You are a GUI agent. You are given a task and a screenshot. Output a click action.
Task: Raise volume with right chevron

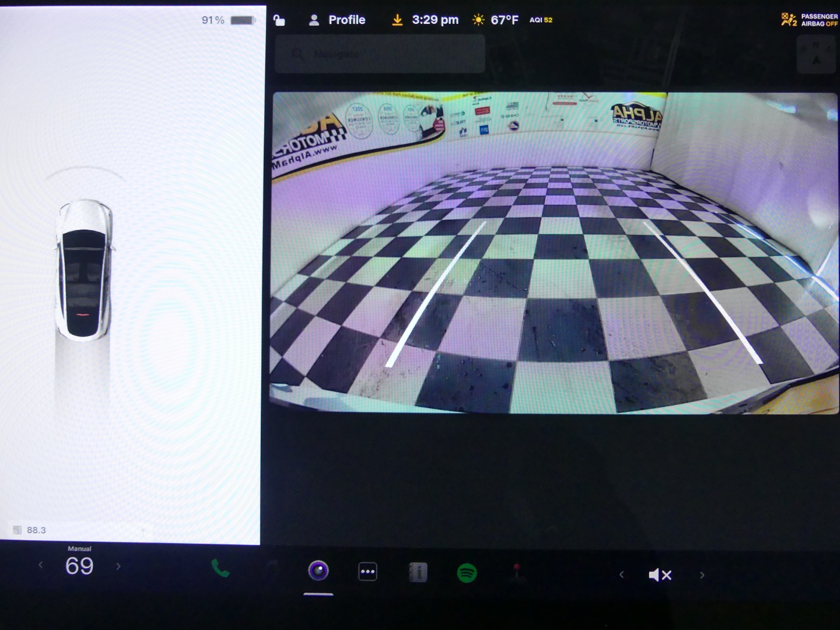pos(702,575)
